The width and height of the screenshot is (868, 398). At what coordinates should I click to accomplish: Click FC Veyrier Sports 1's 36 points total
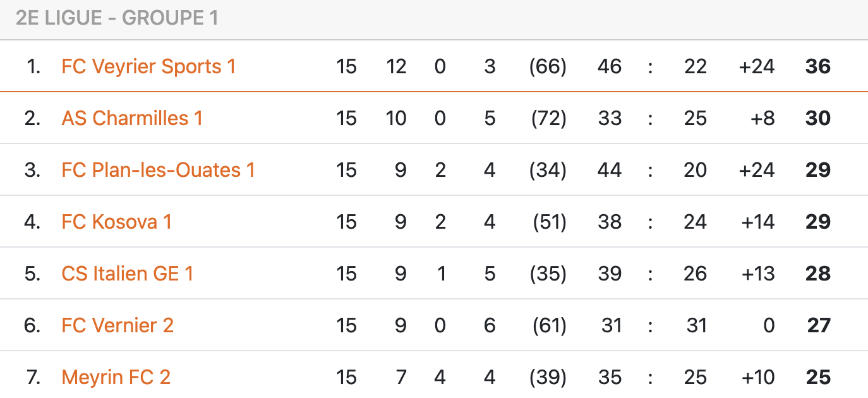[817, 66]
